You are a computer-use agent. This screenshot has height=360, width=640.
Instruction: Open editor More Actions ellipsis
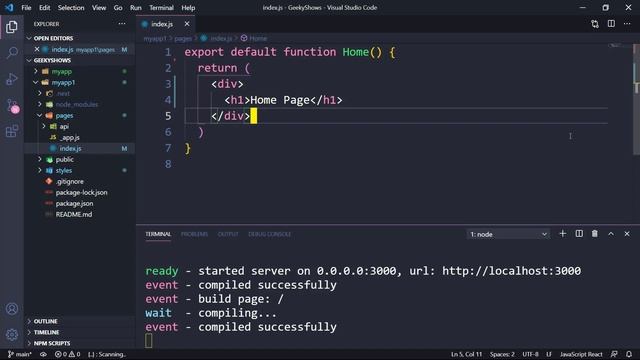[627, 24]
